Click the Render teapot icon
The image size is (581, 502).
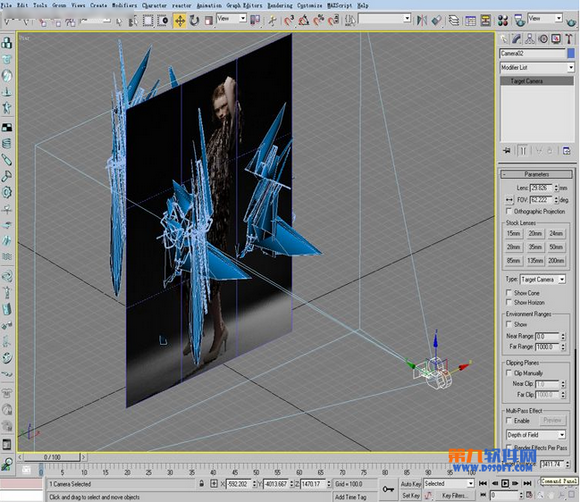point(571,21)
